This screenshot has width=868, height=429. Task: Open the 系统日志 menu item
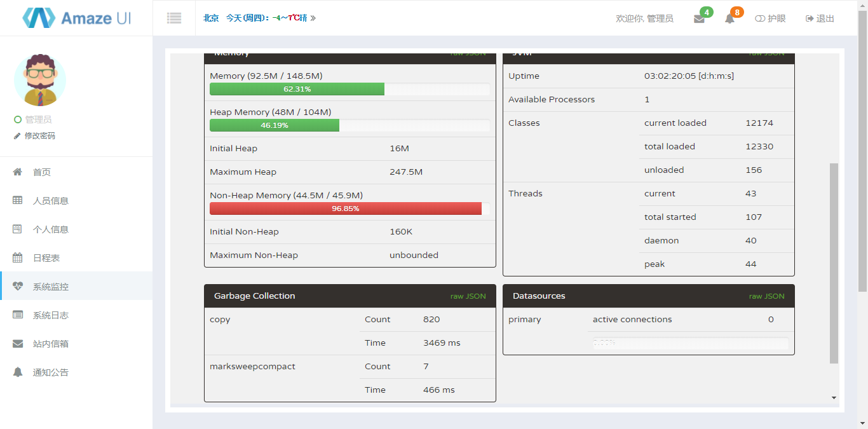pos(50,315)
